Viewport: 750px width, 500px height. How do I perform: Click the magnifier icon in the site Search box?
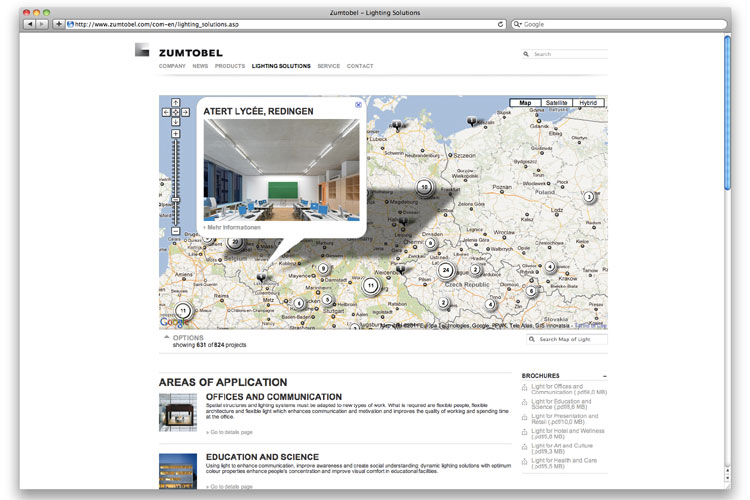point(526,54)
